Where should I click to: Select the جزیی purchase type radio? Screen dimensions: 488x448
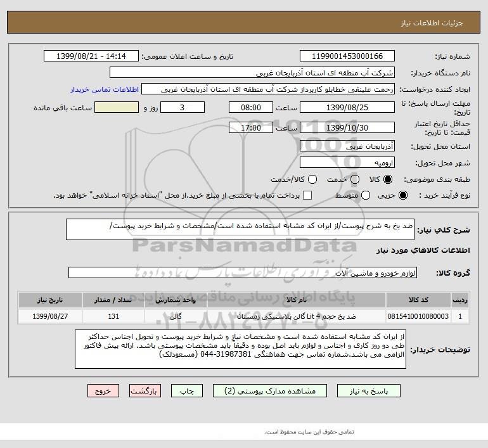[x=402, y=195]
